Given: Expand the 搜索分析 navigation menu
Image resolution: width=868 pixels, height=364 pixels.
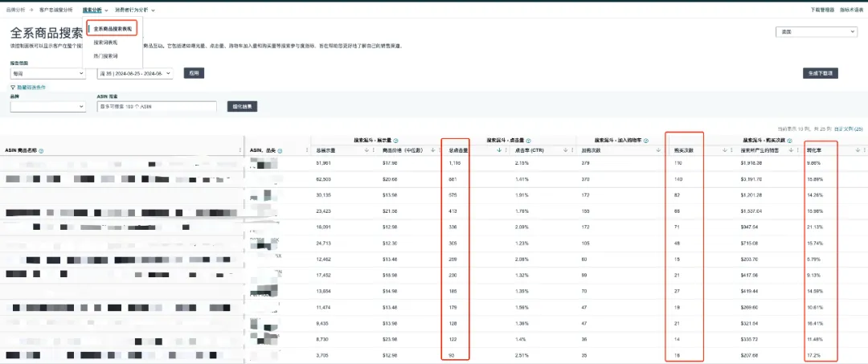Looking at the screenshot, I should click(95, 10).
